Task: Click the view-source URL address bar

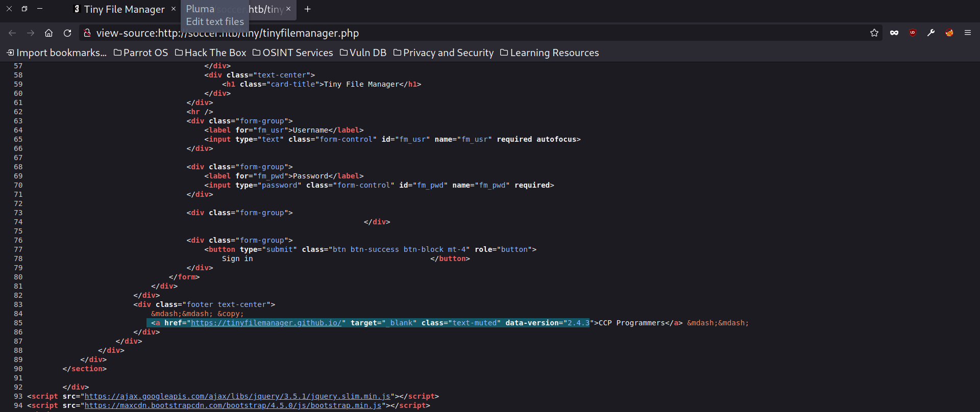Action: (480, 33)
